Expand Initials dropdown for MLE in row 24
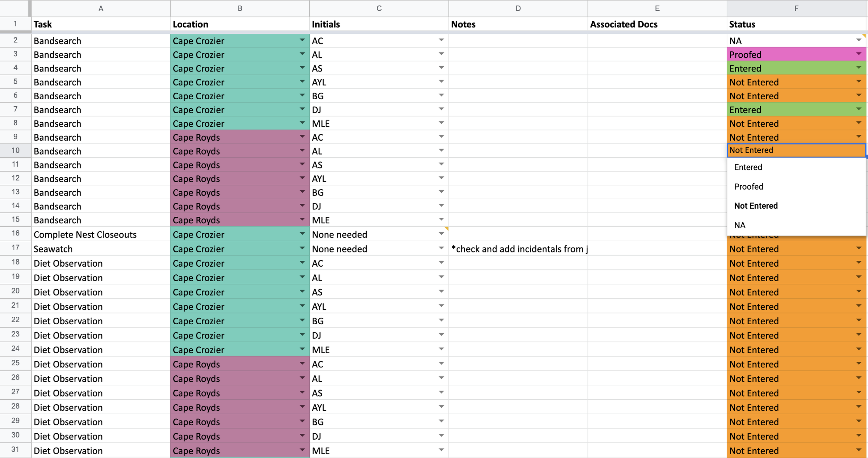This screenshot has width=868, height=458. [x=441, y=349]
